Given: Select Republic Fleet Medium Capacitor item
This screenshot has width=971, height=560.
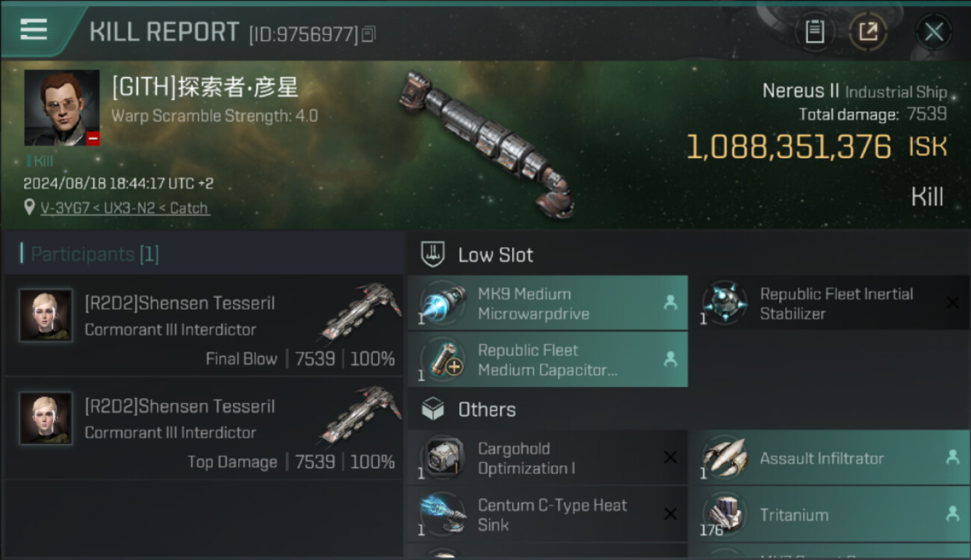Looking at the screenshot, I should tap(547, 360).
